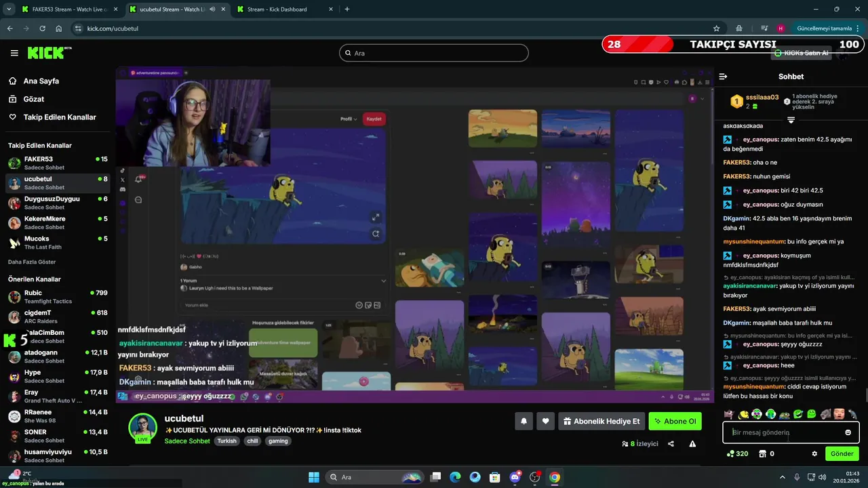Open Discord from taskbar
The image size is (868, 488).
[515, 477]
